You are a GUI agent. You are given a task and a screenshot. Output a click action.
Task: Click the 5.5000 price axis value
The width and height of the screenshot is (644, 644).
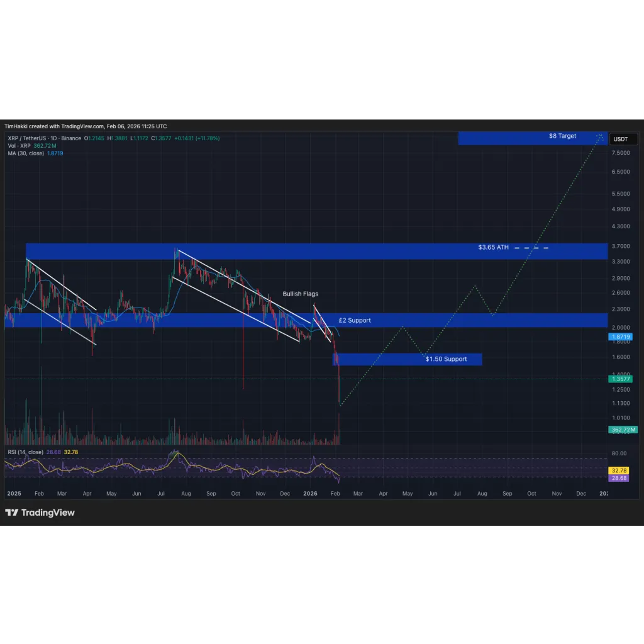pos(621,194)
